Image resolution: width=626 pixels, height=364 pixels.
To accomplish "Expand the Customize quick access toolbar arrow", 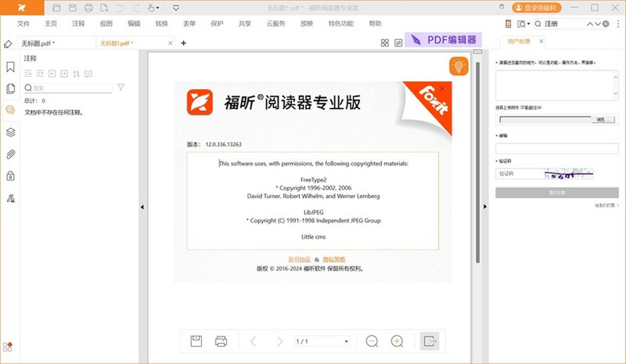I will [x=176, y=8].
